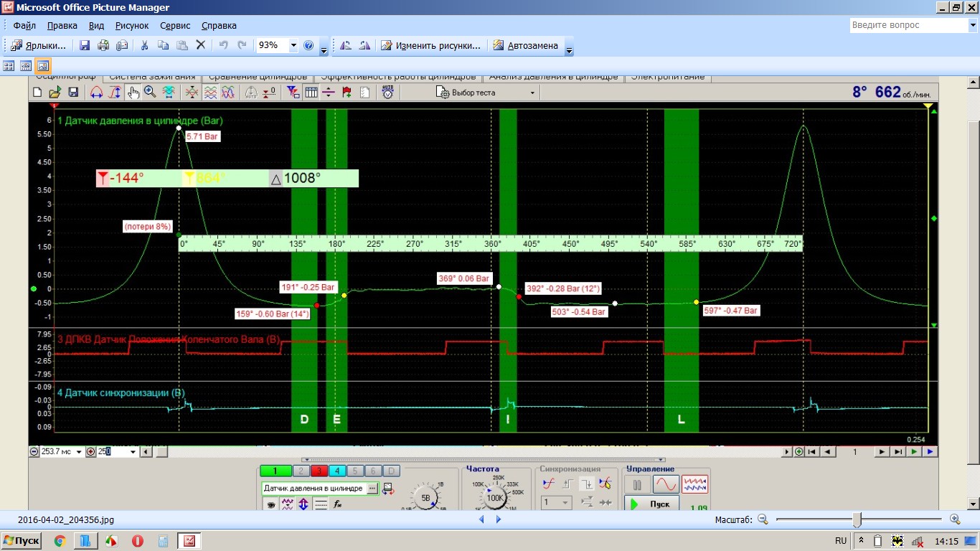Select channel 3 red button
Image resolution: width=980 pixels, height=551 pixels.
coord(320,471)
